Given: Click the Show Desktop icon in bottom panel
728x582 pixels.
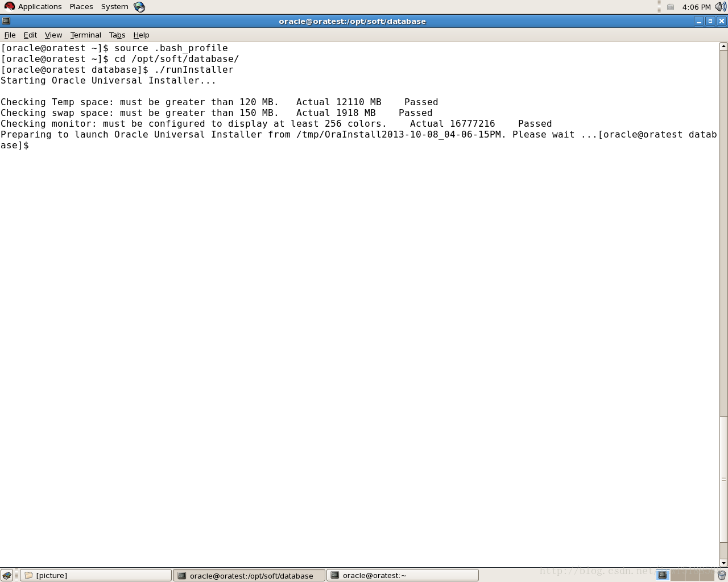Looking at the screenshot, I should pos(7,575).
